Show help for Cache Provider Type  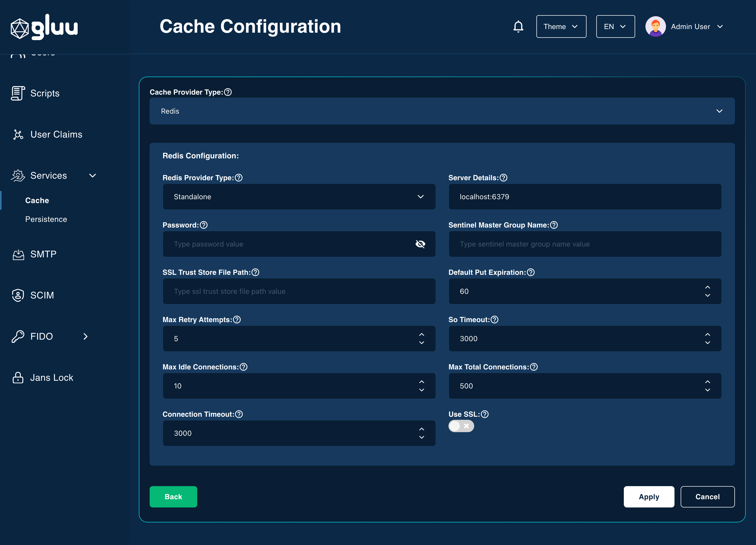tap(228, 92)
